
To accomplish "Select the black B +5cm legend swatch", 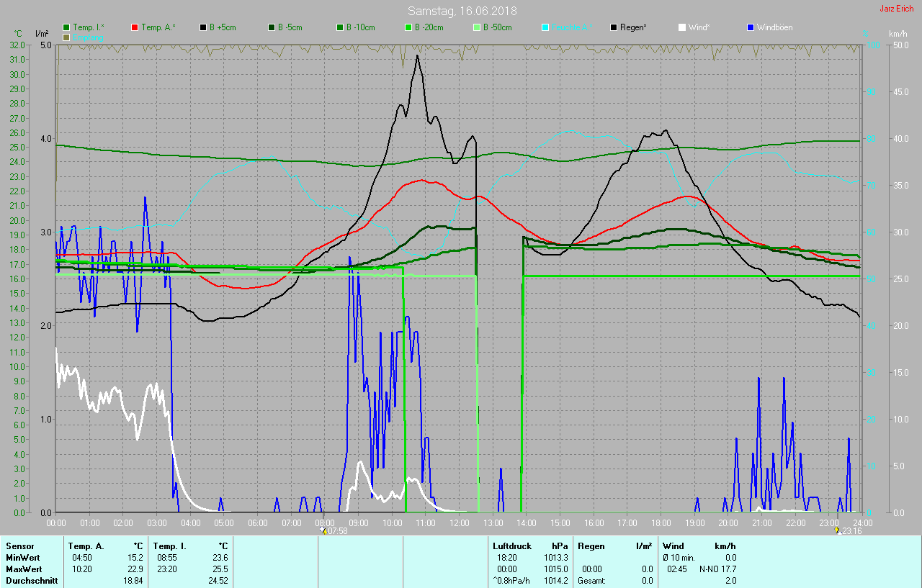I will 204,27.
